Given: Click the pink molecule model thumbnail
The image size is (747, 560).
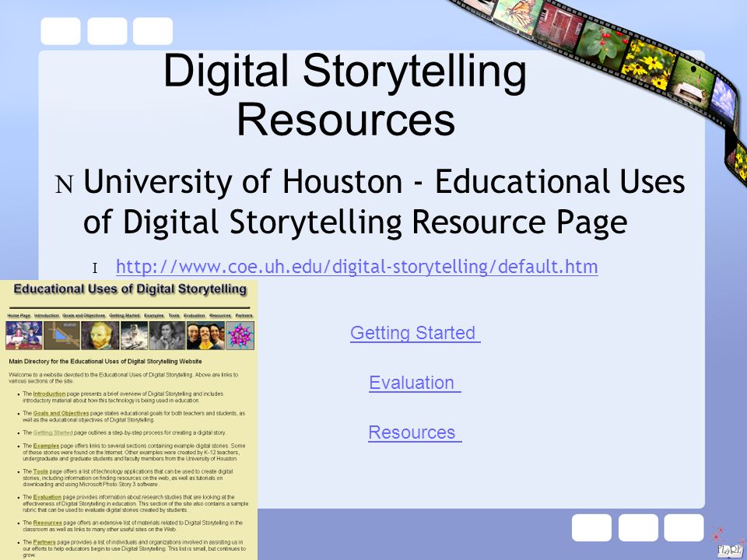Looking at the screenshot, I should [240, 335].
